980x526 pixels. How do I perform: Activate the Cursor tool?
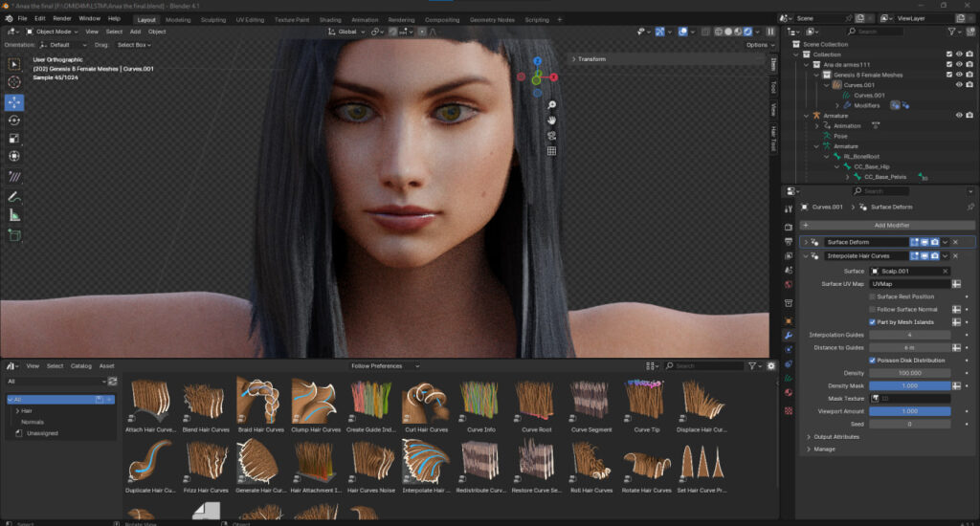pyautogui.click(x=13, y=82)
